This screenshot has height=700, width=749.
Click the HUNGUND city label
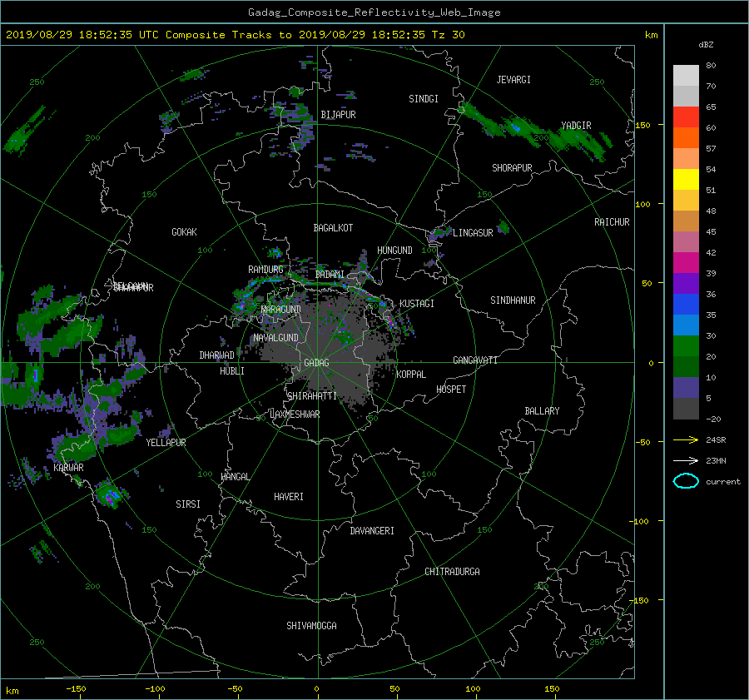coord(394,251)
